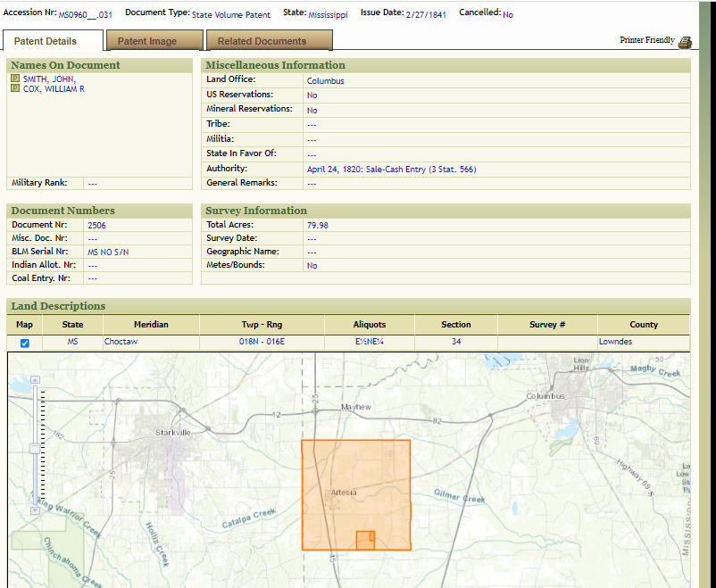Click the Printer Friendly link
Viewport: 716px width, 588px height.
click(x=647, y=41)
